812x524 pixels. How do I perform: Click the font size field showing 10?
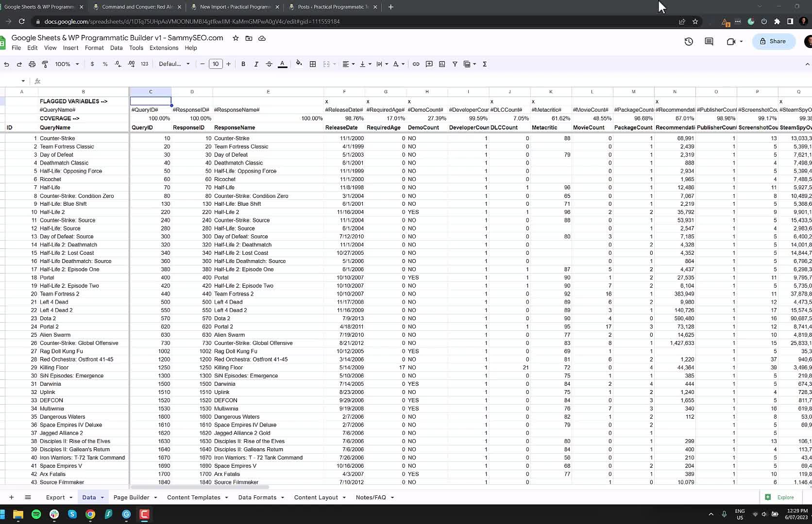216,64
